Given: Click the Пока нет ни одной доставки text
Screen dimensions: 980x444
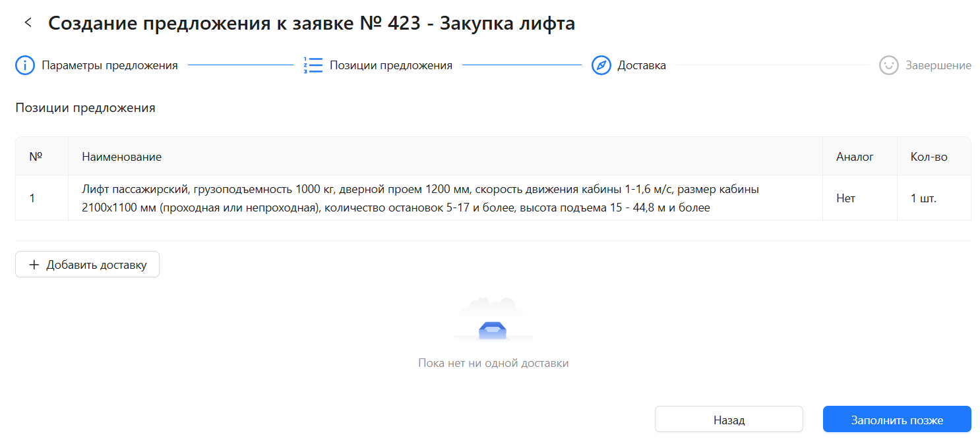Looking at the screenshot, I should (493, 363).
